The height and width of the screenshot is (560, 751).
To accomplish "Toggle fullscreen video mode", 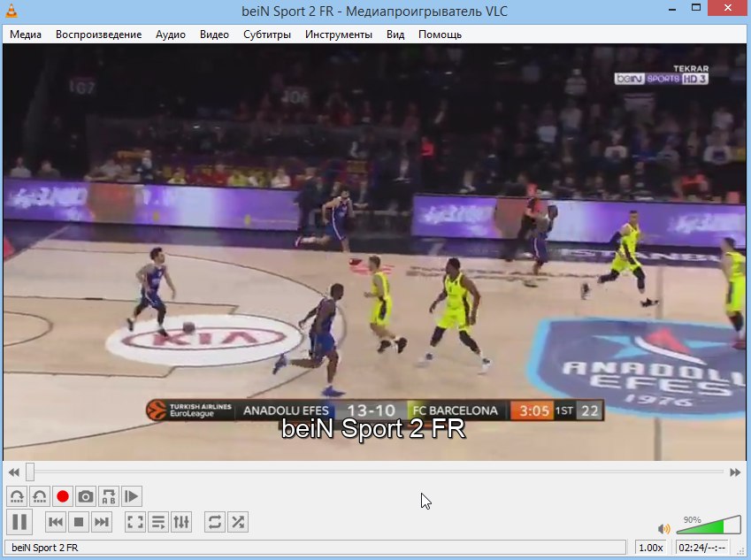I will pyautogui.click(x=135, y=522).
